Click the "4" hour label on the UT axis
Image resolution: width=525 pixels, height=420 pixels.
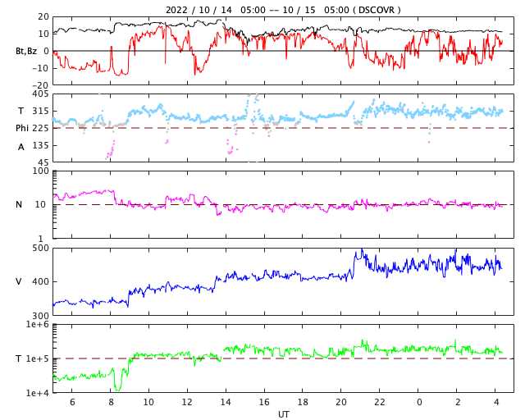(x=495, y=402)
